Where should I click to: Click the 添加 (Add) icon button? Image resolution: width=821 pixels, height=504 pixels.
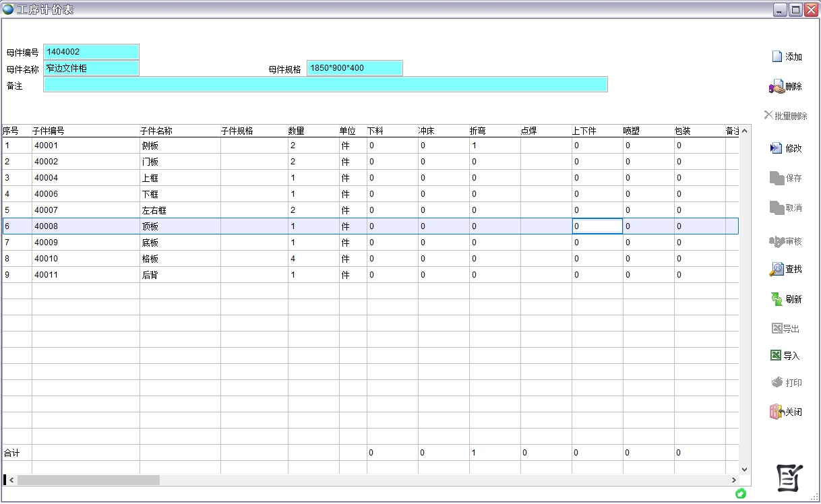click(x=786, y=57)
